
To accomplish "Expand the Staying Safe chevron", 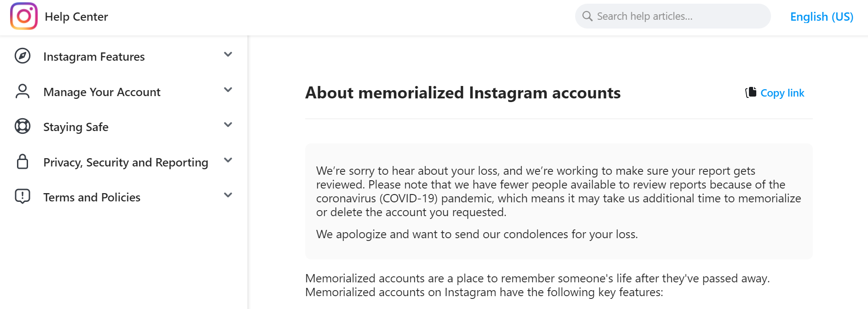I will pyautogui.click(x=228, y=125).
